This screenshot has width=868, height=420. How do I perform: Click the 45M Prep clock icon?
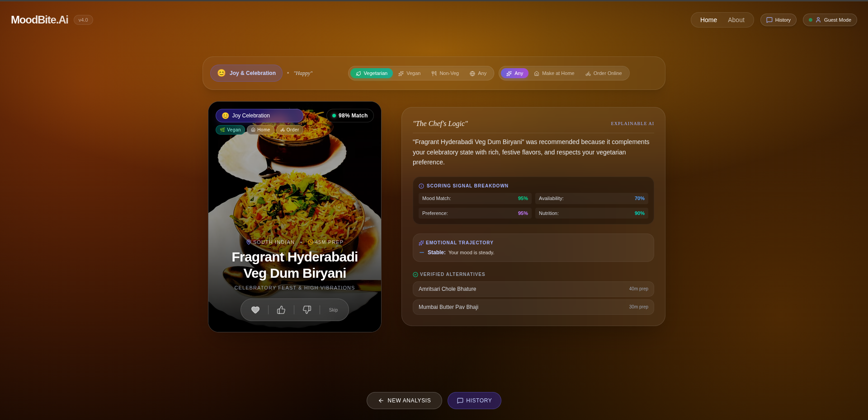[311, 242]
